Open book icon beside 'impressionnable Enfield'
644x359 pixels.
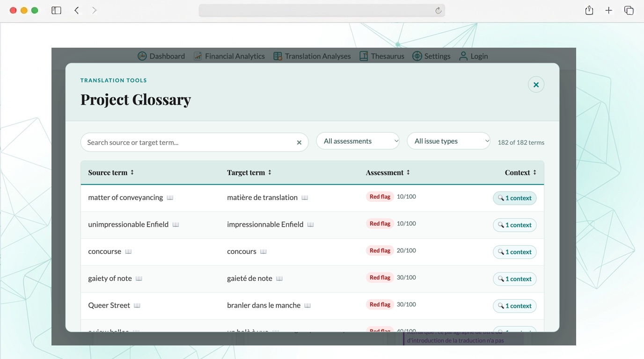pos(310,225)
